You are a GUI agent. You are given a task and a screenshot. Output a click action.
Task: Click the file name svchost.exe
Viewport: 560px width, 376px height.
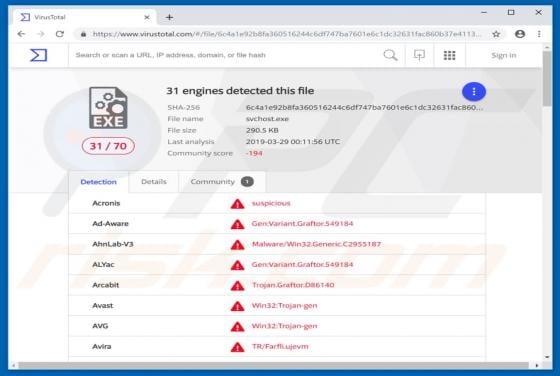tap(267, 119)
